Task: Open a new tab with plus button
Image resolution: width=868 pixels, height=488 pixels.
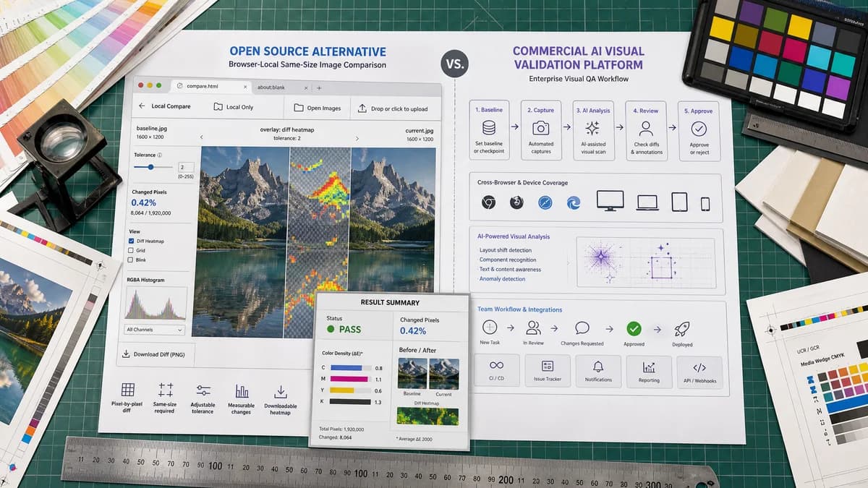Action: (x=318, y=87)
